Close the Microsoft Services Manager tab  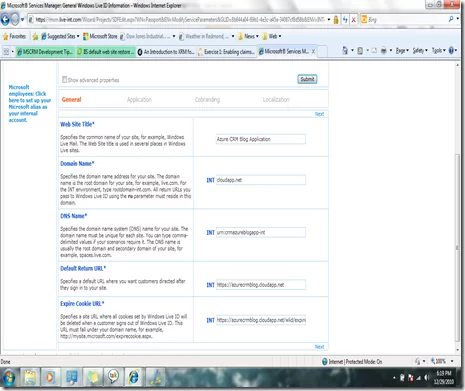[313, 51]
